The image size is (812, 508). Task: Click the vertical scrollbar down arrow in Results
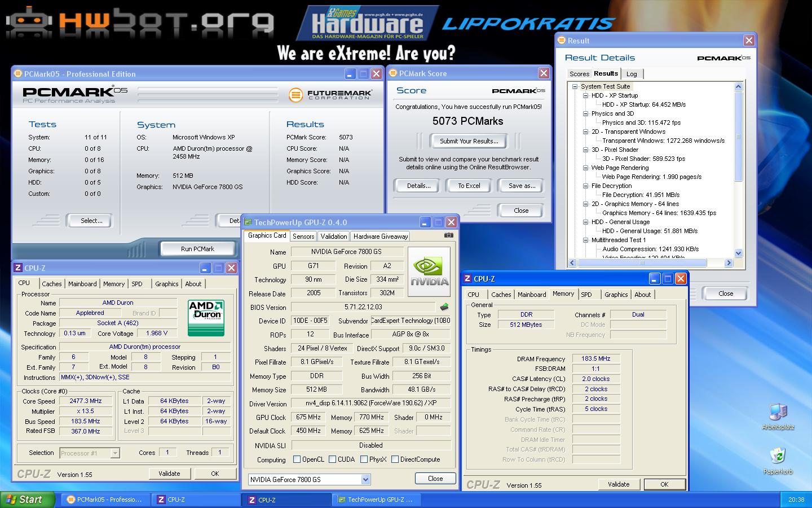click(739, 253)
